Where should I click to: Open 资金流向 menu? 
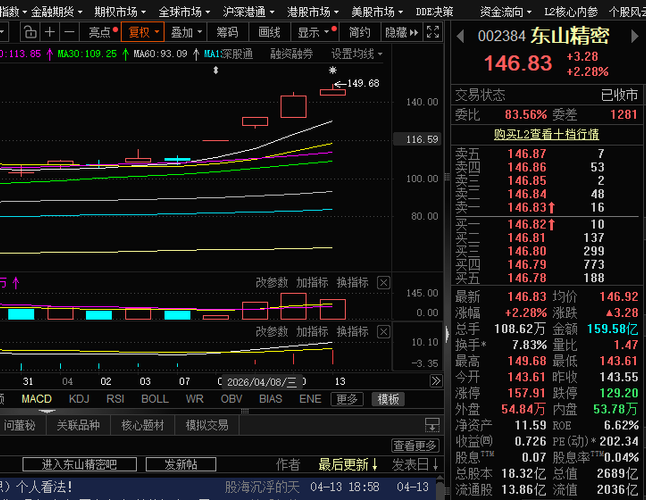(x=506, y=12)
